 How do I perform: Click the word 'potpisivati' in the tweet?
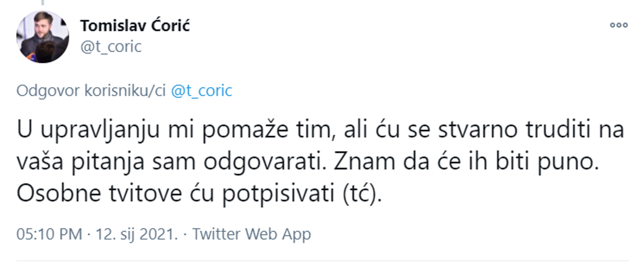(x=278, y=193)
